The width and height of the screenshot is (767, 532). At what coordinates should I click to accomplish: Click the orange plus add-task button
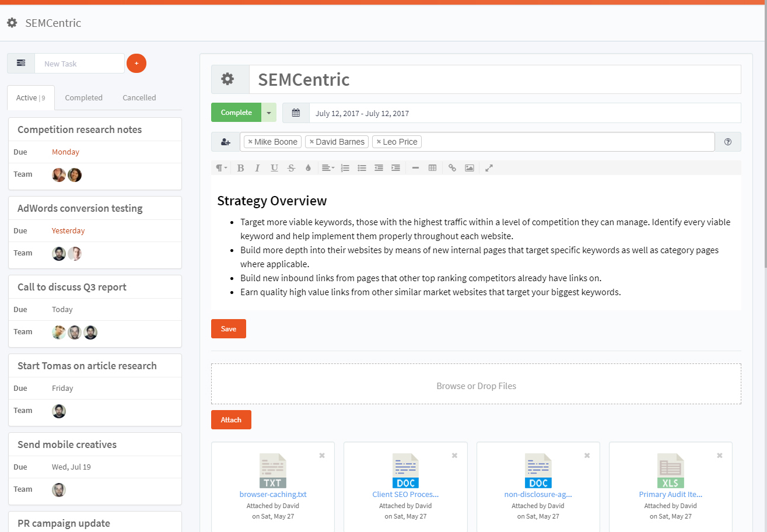click(136, 63)
